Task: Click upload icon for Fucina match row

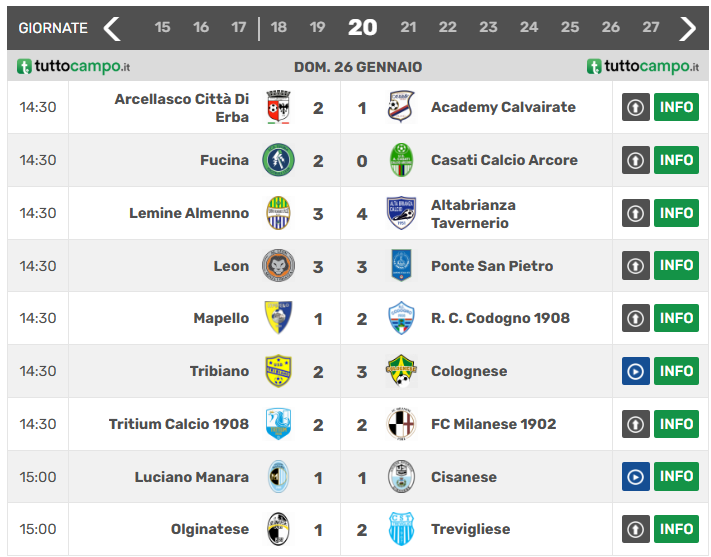Action: click(x=635, y=160)
